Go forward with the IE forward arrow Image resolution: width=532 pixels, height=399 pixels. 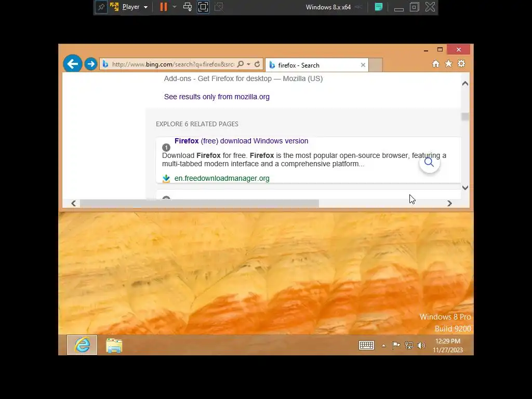pos(90,64)
